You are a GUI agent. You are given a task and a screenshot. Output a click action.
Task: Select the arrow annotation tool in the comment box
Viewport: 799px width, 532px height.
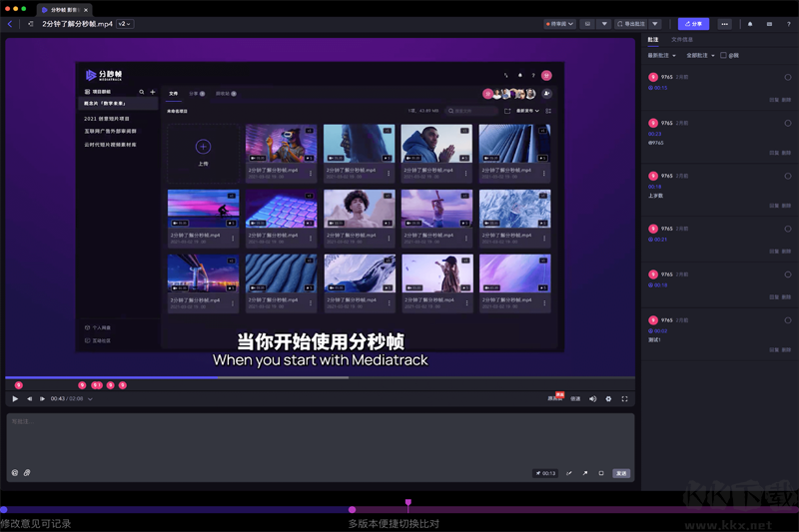tap(585, 473)
